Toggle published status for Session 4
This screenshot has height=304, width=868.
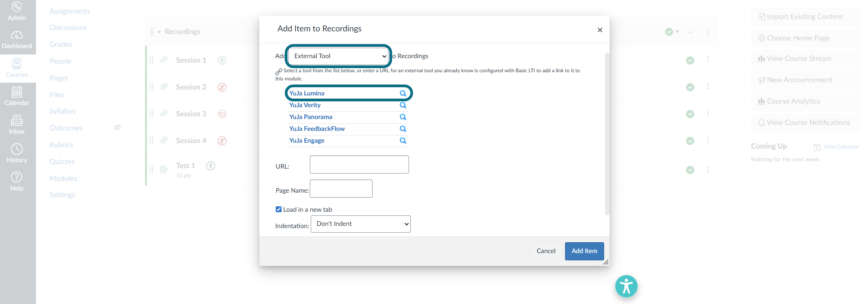coord(690,141)
